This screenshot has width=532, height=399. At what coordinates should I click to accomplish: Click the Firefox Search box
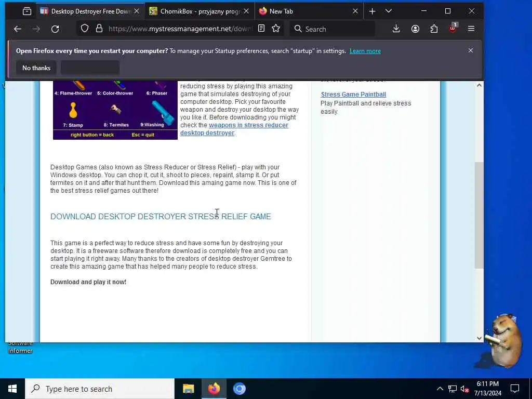click(x=332, y=29)
